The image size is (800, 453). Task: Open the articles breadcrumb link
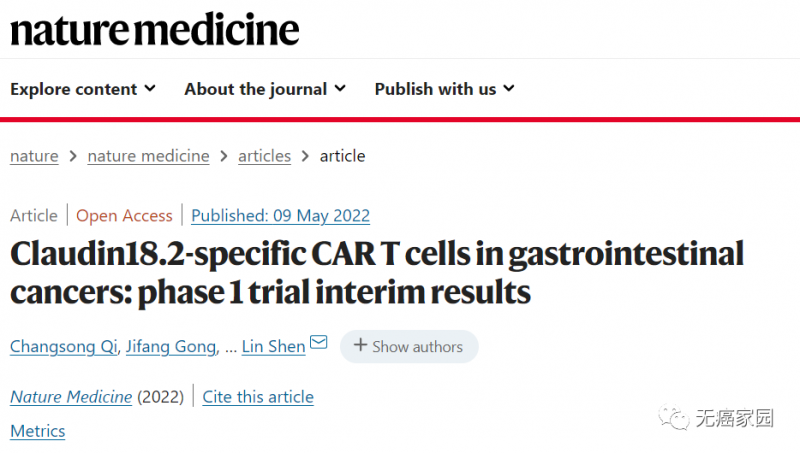(264, 156)
